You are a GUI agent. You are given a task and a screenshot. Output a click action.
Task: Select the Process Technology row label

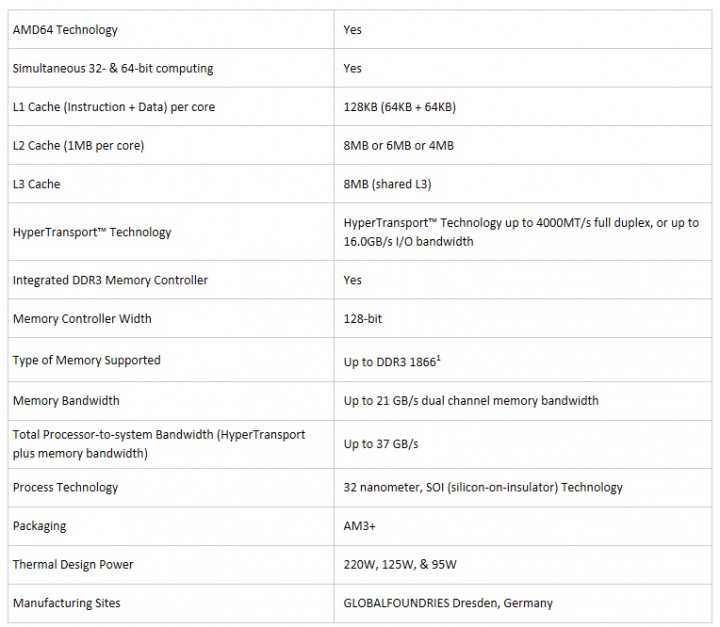click(65, 487)
